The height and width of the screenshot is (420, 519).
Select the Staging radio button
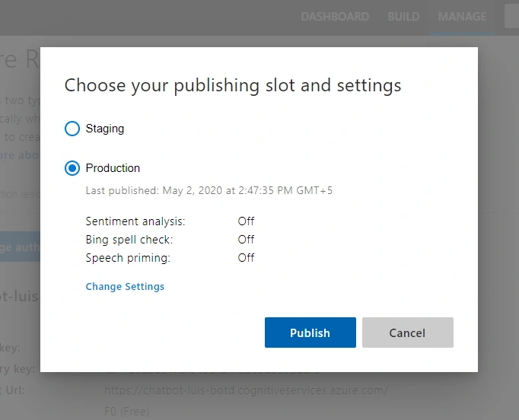(x=72, y=129)
